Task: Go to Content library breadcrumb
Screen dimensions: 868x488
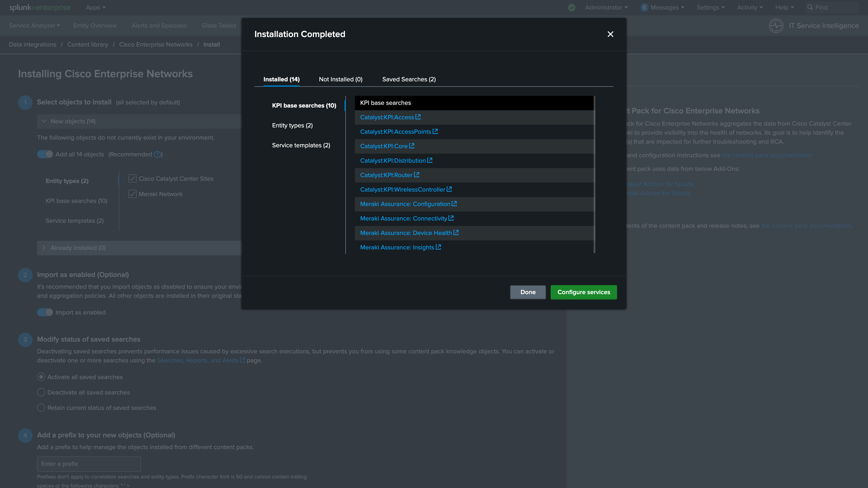Action: pyautogui.click(x=88, y=45)
